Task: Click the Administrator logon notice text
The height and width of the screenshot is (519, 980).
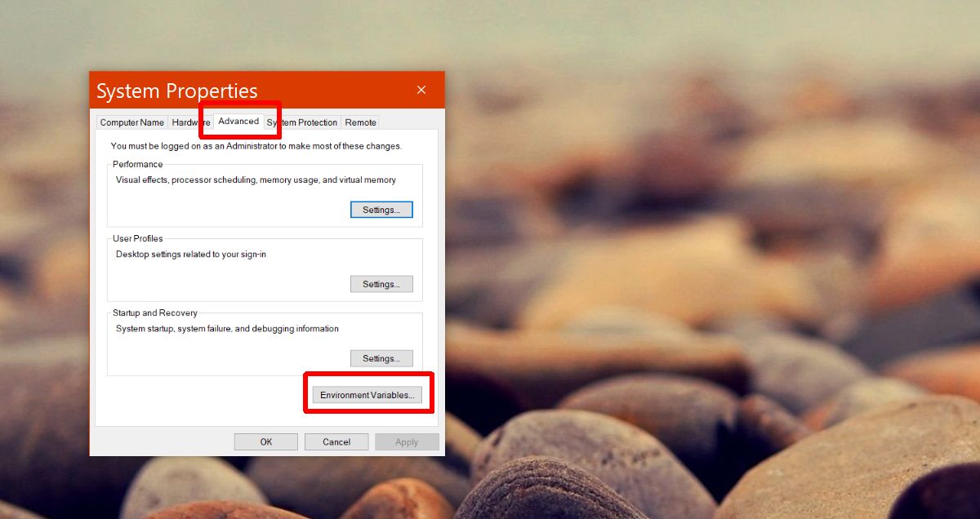Action: click(256, 146)
